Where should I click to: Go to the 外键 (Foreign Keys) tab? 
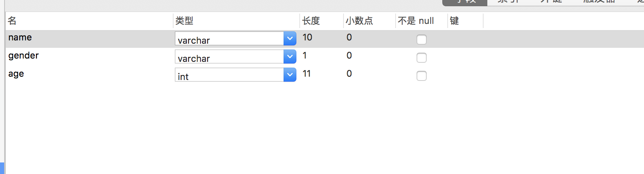551,2
